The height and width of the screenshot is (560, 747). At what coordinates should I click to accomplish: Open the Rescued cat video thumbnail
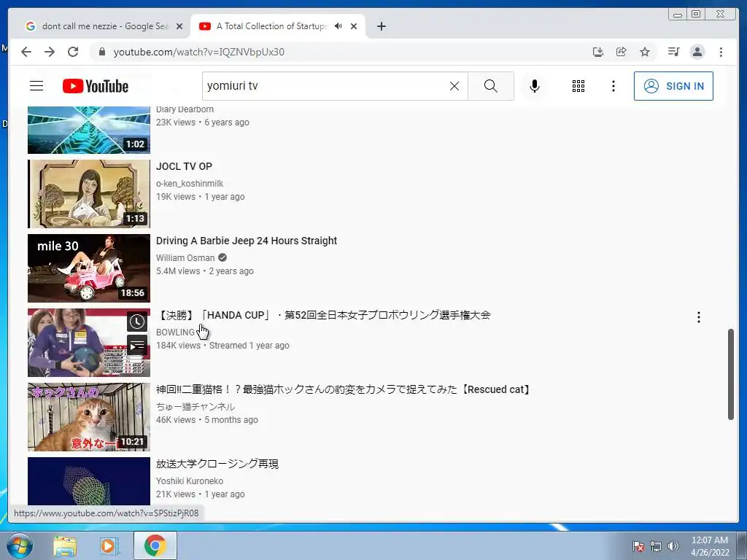pos(89,416)
